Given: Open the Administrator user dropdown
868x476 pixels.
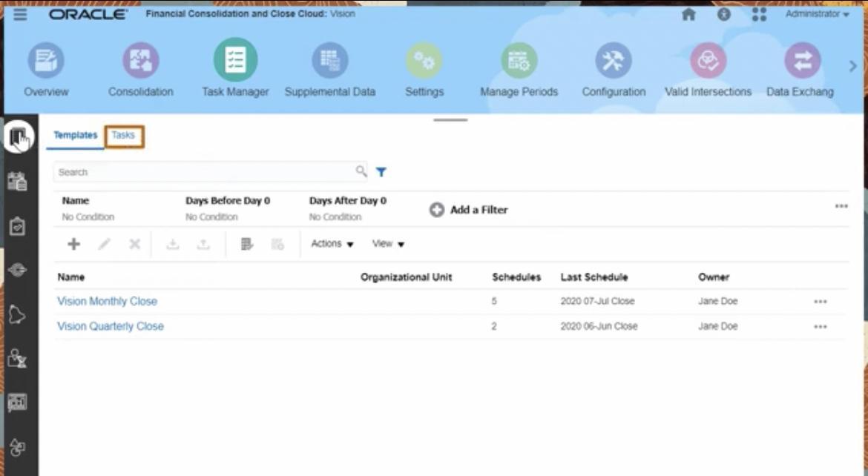Looking at the screenshot, I should [x=817, y=14].
